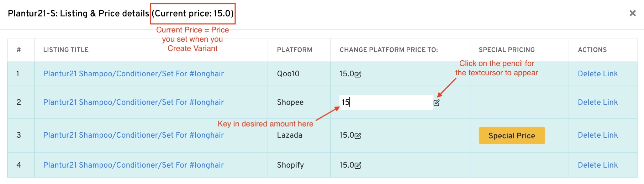Click Delete Link for the Shopify listing
The width and height of the screenshot is (644, 184).
[x=597, y=165]
